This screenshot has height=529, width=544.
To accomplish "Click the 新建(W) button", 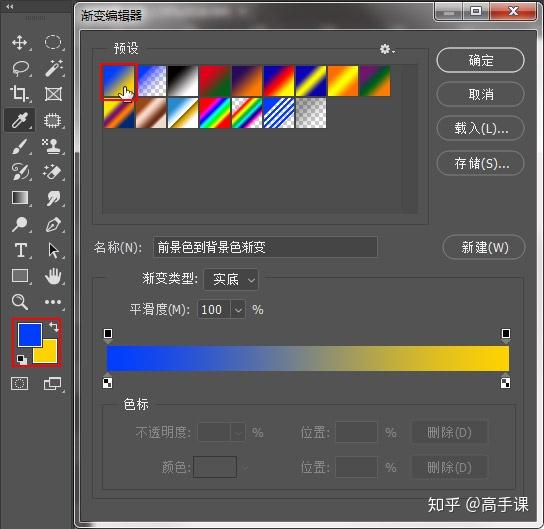I will click(x=484, y=247).
